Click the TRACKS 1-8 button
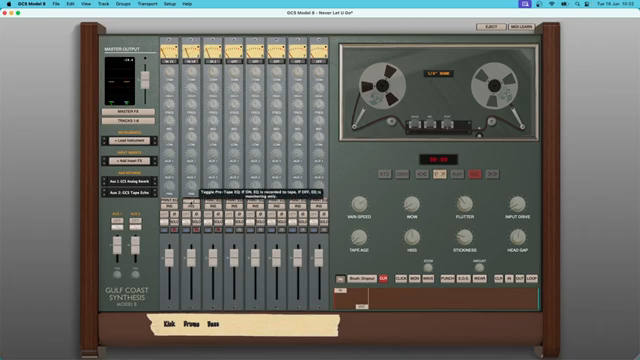This screenshot has height=360, width=640. tap(128, 121)
